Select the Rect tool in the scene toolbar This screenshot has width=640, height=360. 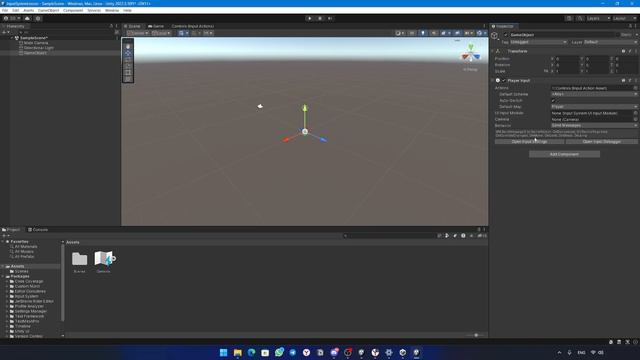pos(128,73)
